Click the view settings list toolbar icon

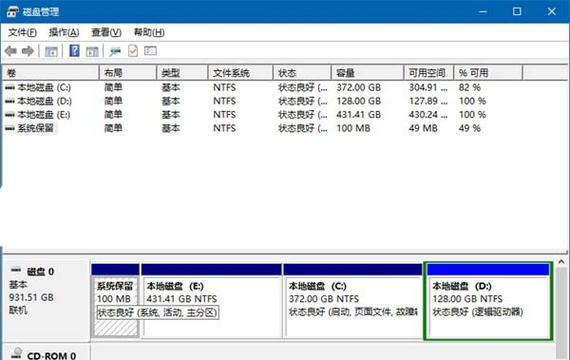click(150, 51)
